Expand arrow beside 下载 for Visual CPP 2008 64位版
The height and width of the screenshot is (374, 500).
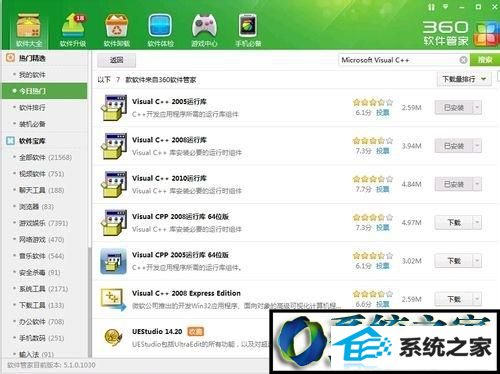(477, 222)
